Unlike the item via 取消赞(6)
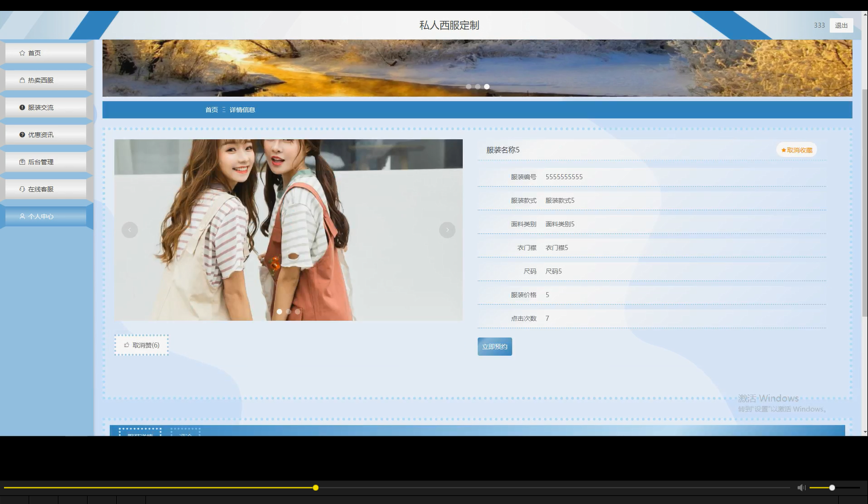Image resolution: width=868 pixels, height=504 pixels. click(141, 345)
